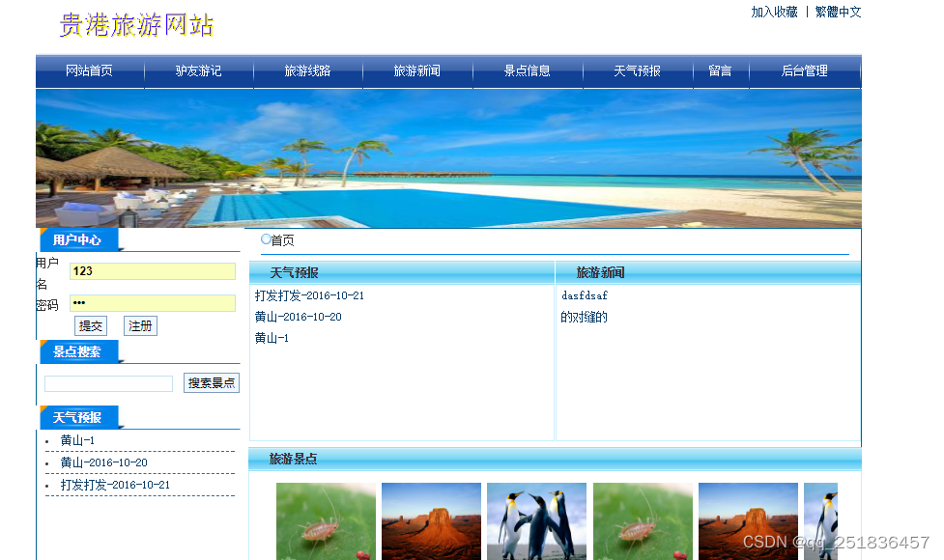
Task: Open sidebar item 打发打发-2016-10-21
Action: point(115,485)
